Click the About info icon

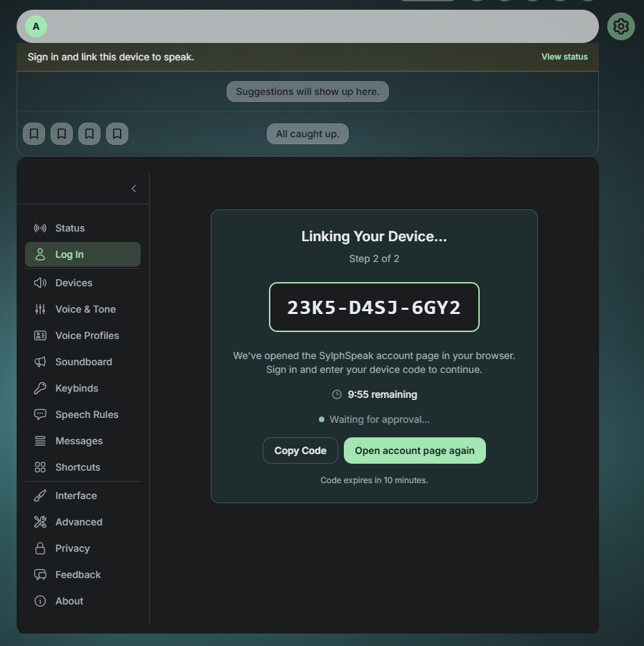pos(40,602)
